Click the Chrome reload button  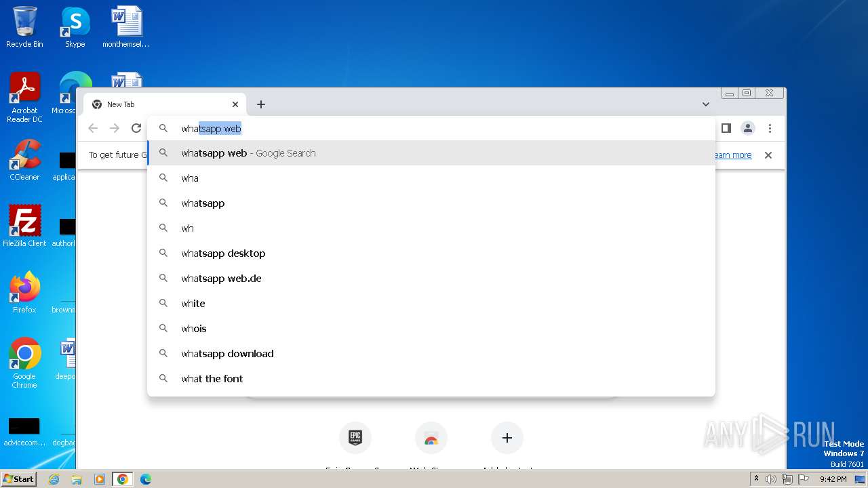(x=136, y=128)
